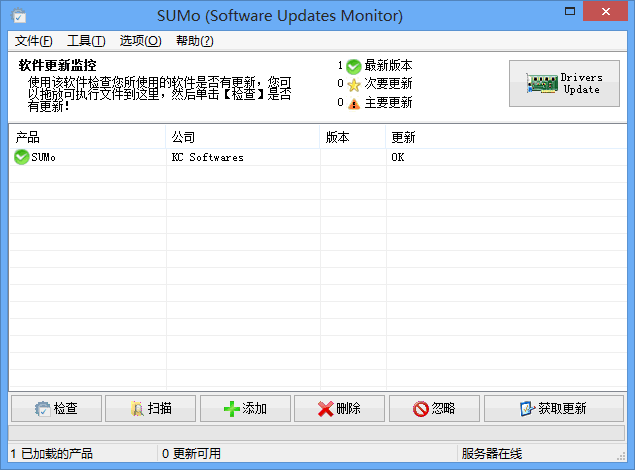635x470 pixels.
Task: Click the 删除 delete button
Action: point(339,408)
